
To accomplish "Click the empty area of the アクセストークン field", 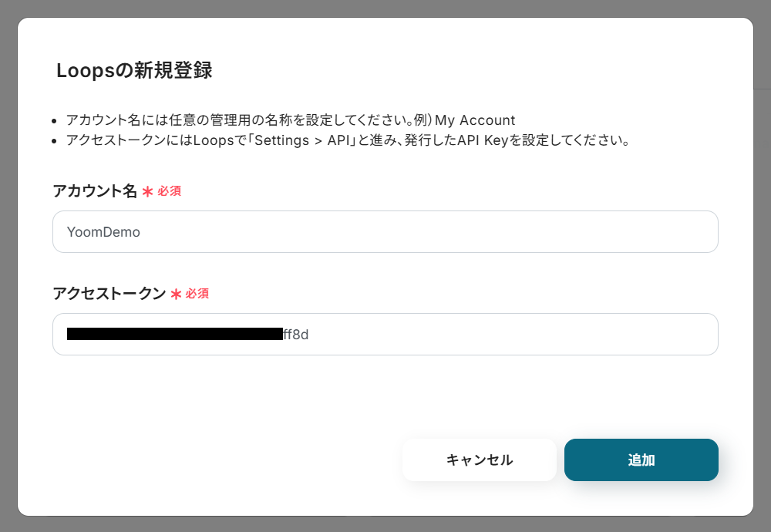I will pos(509,335).
